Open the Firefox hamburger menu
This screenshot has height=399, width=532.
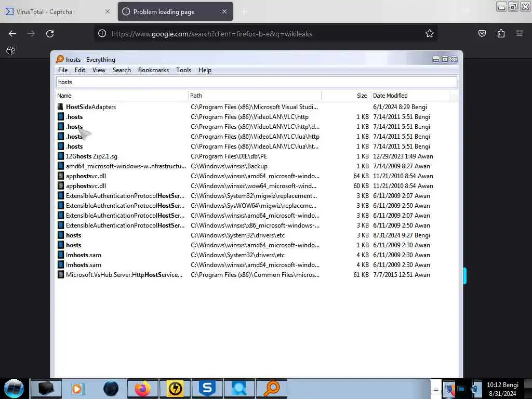[520, 33]
